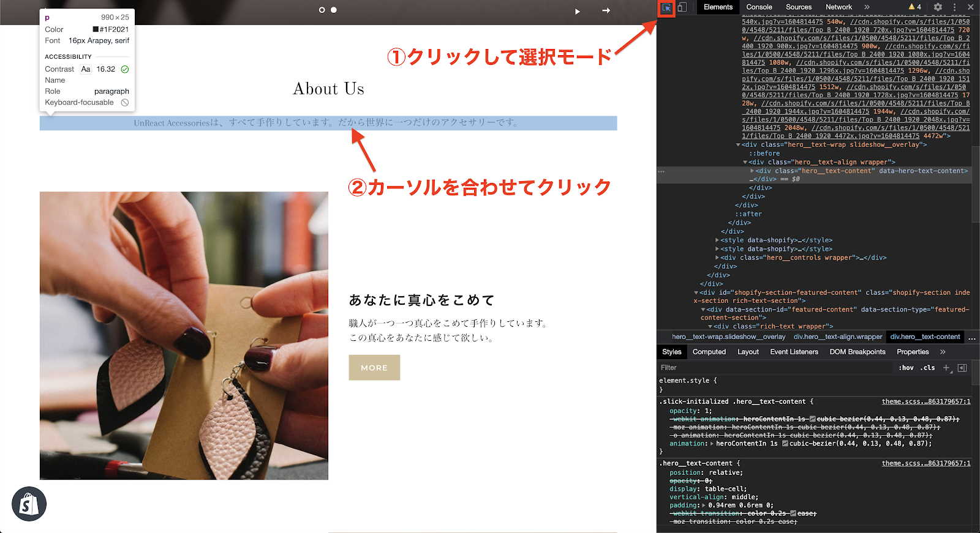The image size is (980, 533).
Task: Click the Shopify bag icon
Action: pos(29,504)
